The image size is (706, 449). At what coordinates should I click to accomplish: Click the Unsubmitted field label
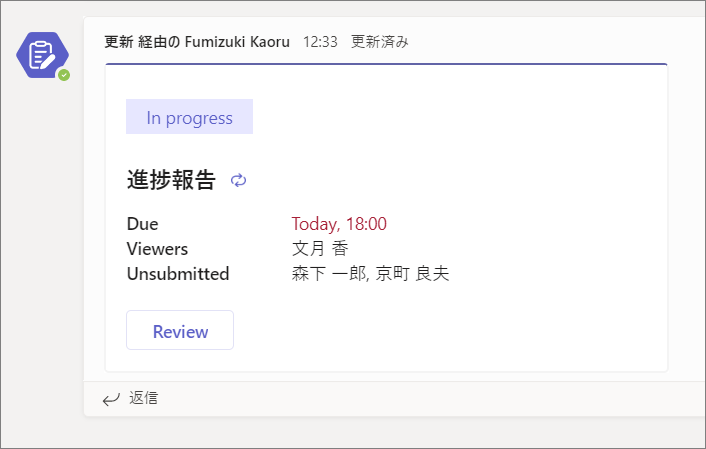[178, 273]
